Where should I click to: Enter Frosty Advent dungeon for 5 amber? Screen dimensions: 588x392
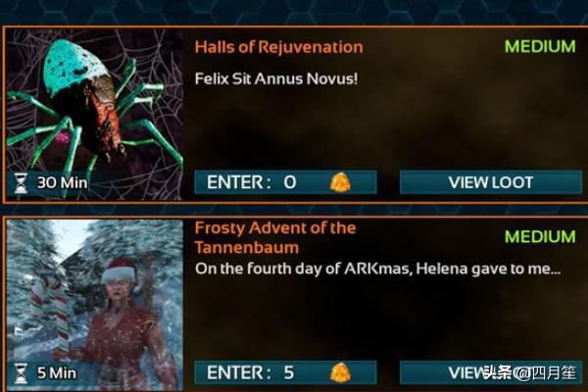click(285, 372)
